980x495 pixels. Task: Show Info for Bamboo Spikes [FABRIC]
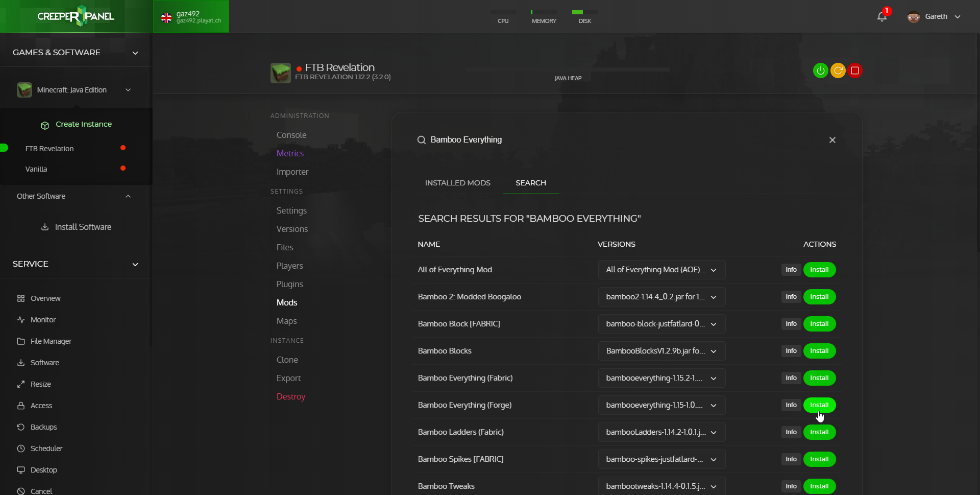791,459
